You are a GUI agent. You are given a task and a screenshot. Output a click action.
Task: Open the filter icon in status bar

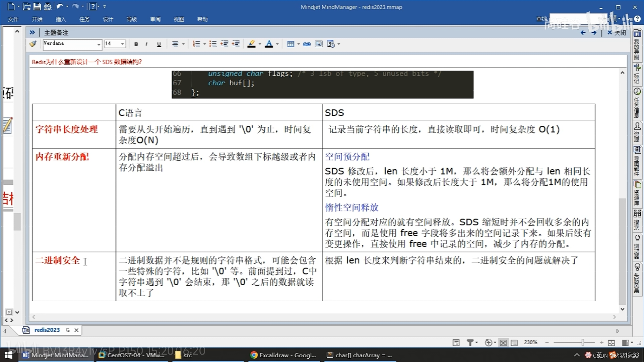[x=470, y=343]
